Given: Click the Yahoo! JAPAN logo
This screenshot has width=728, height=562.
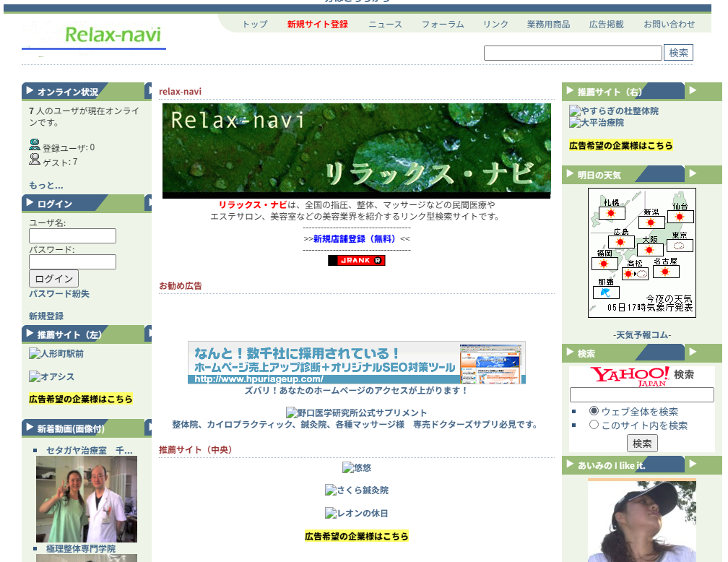Looking at the screenshot, I should [630, 375].
